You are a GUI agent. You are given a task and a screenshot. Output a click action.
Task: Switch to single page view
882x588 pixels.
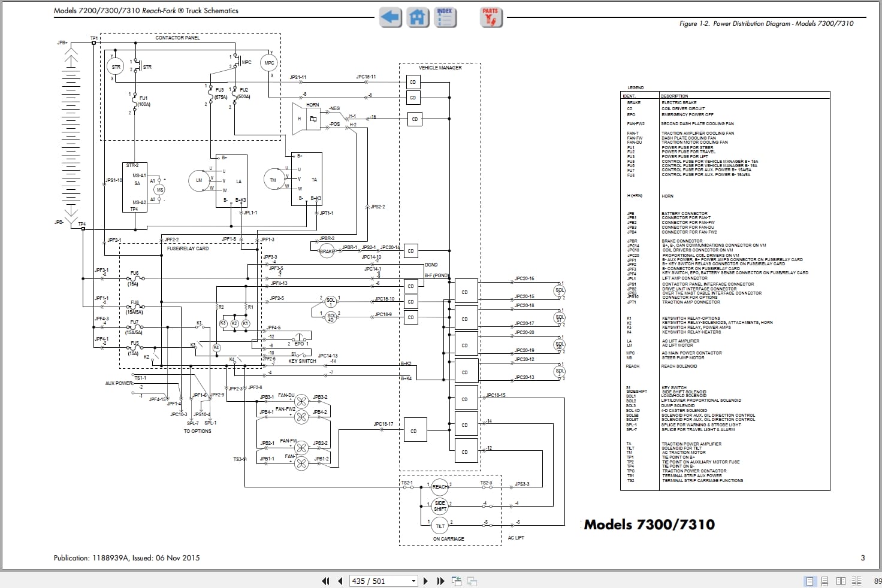[x=809, y=581]
